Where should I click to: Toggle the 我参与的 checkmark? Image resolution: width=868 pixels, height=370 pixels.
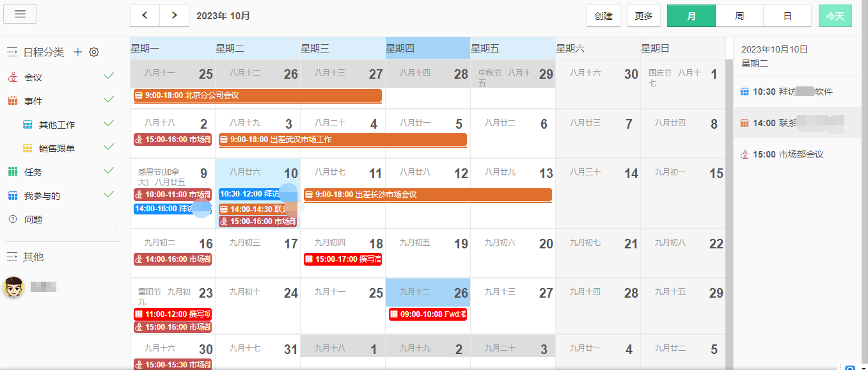click(109, 195)
